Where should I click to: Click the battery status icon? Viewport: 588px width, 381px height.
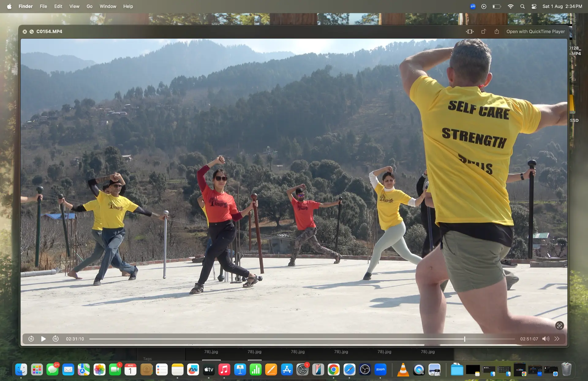tap(496, 6)
